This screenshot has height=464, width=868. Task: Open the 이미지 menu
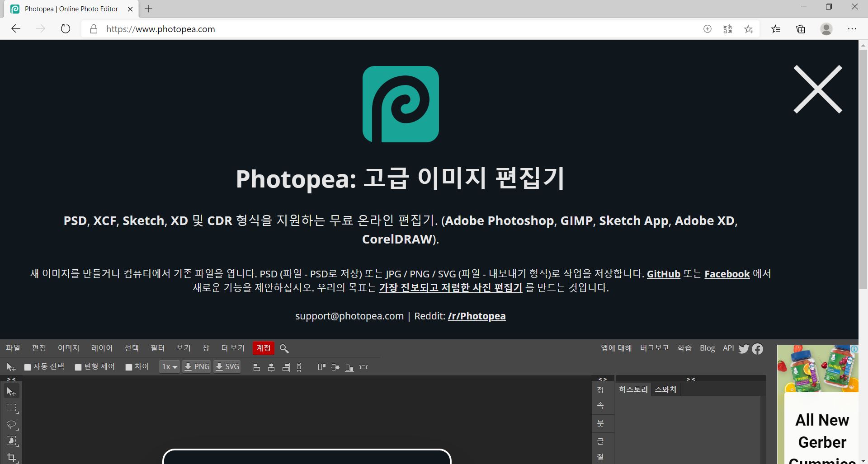[x=68, y=348]
